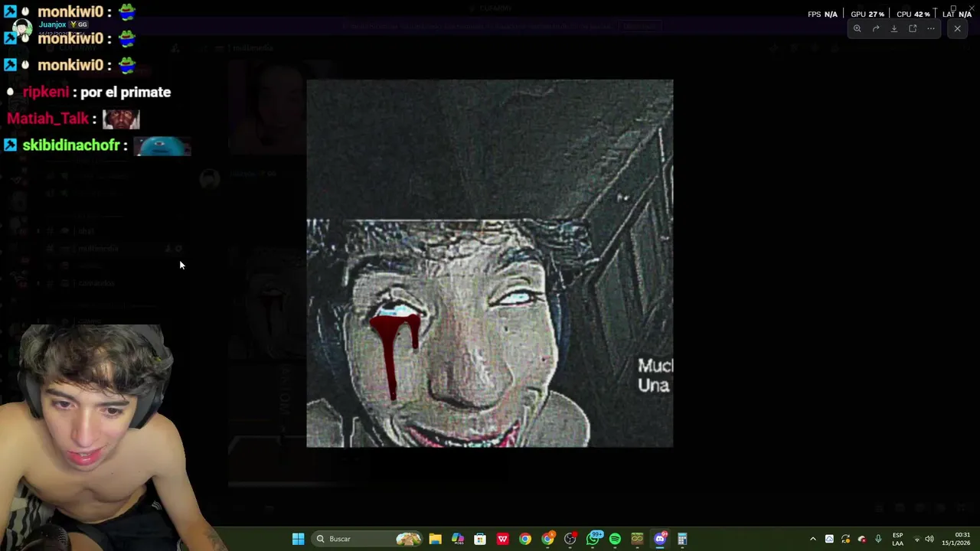Image resolution: width=980 pixels, height=551 pixels.
Task: Click the FPS N/A overlay readout
Action: click(823, 14)
